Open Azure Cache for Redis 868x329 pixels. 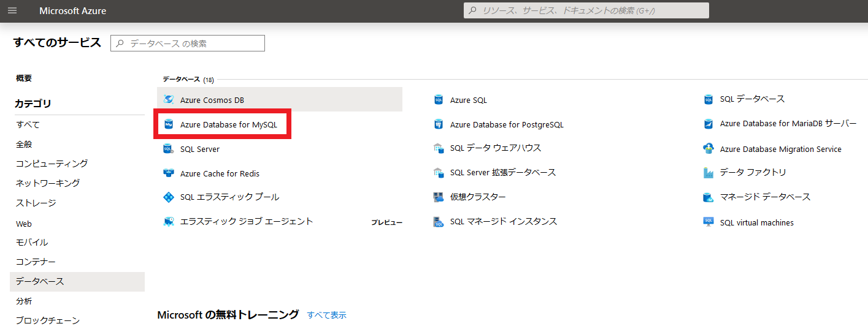tap(220, 173)
